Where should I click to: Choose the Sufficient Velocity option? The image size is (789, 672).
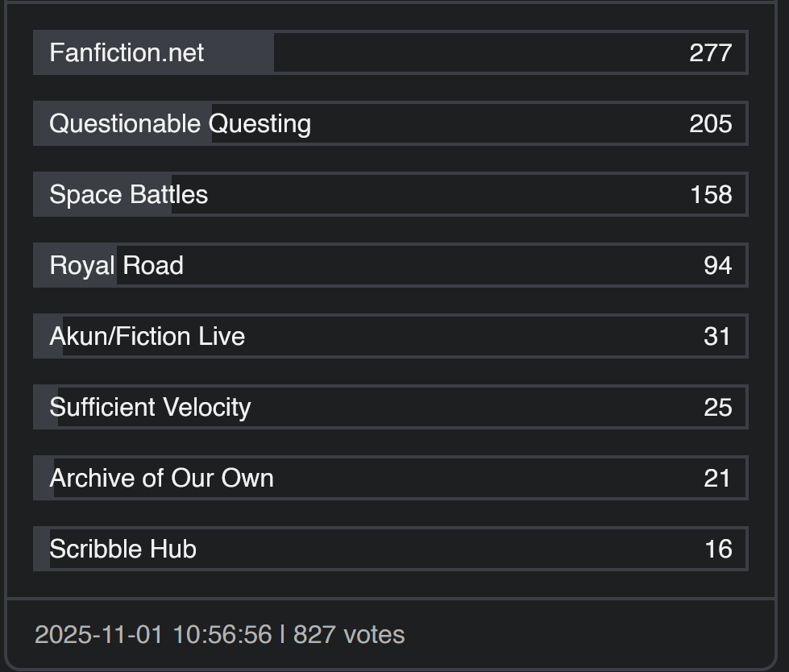pyautogui.click(x=391, y=407)
